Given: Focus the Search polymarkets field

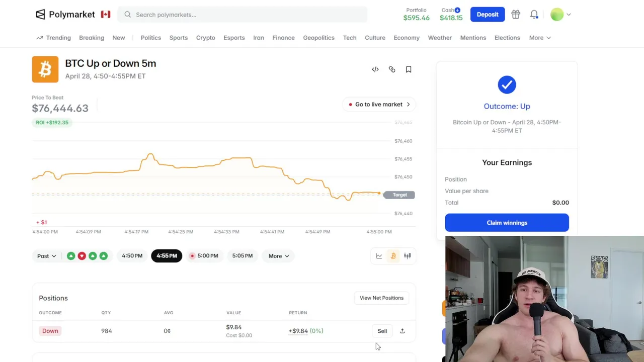Looking at the screenshot, I should tap(247, 15).
